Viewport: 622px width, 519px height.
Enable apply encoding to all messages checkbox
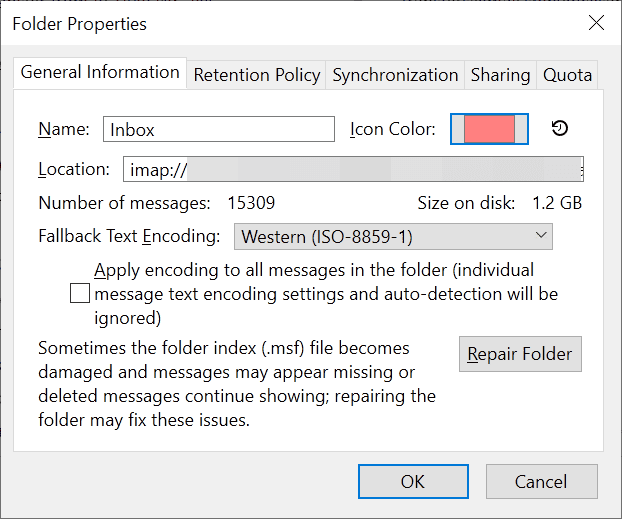pos(80,293)
